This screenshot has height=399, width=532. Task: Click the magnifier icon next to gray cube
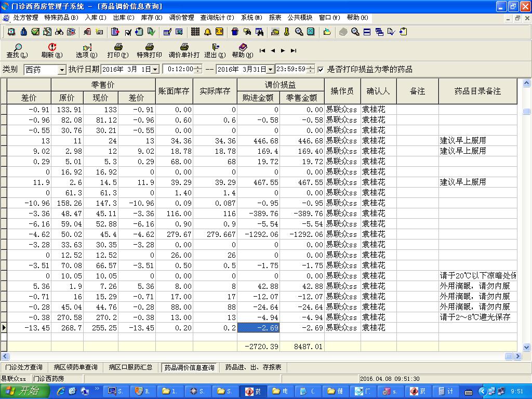[x=355, y=32]
